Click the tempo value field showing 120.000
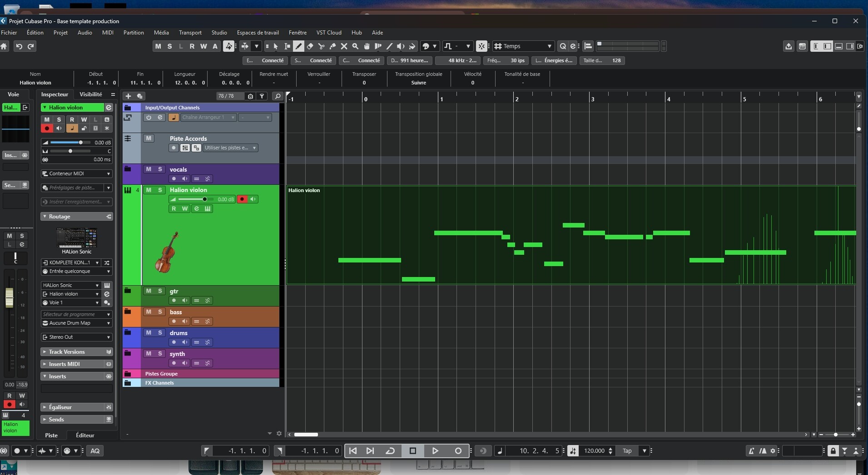The width and height of the screenshot is (868, 475). coord(594,451)
